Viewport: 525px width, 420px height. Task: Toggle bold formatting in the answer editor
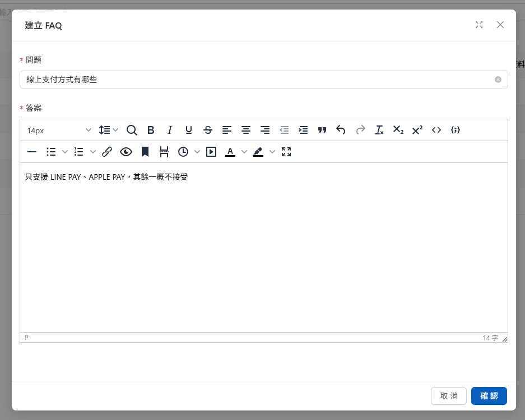click(x=151, y=130)
